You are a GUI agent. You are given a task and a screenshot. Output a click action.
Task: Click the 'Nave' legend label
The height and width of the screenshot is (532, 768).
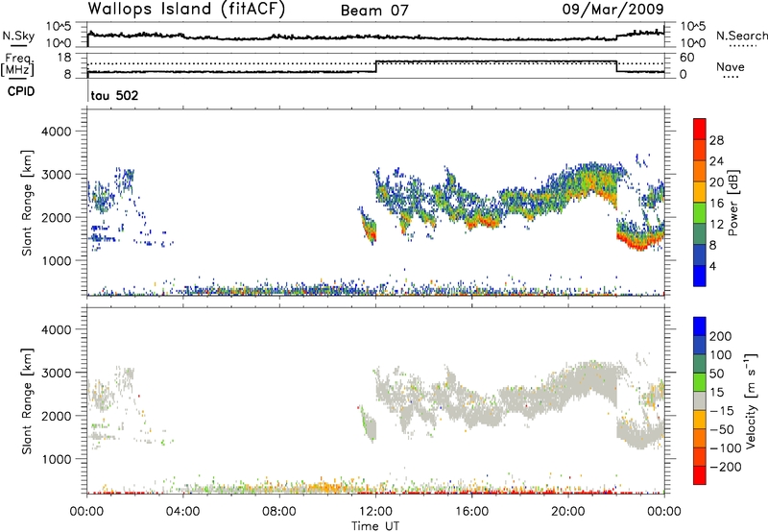coord(730,66)
